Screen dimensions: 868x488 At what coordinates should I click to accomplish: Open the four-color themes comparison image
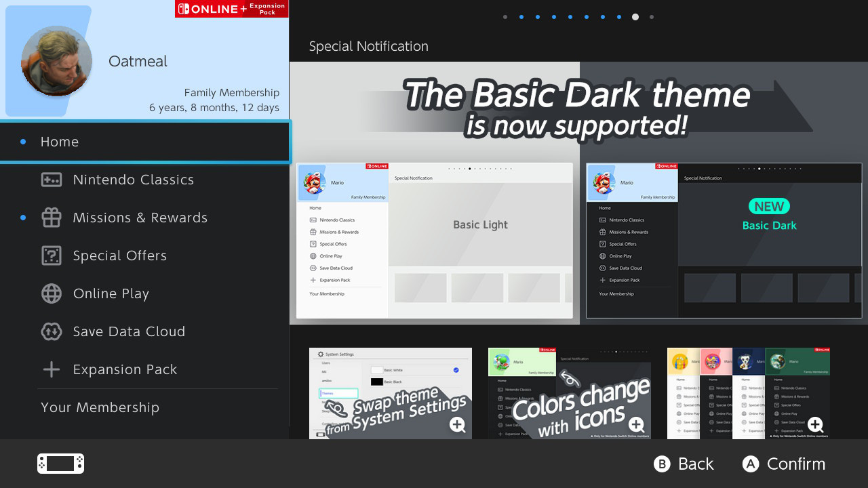coord(749,393)
